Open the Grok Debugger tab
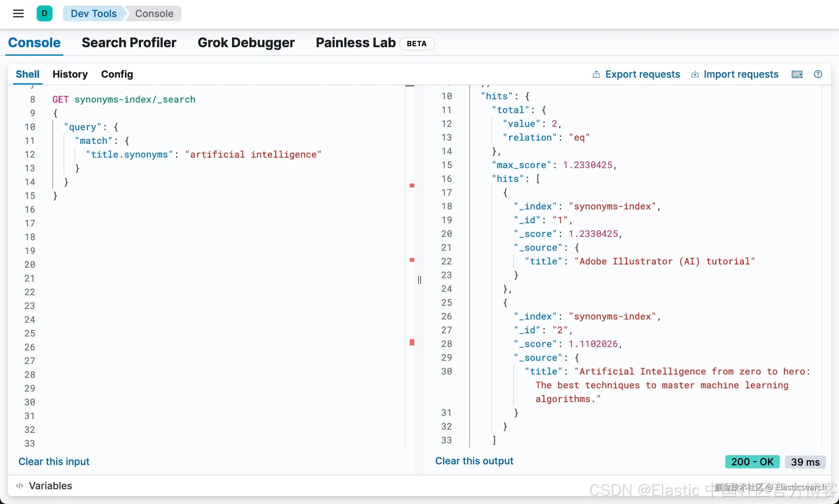 click(246, 43)
